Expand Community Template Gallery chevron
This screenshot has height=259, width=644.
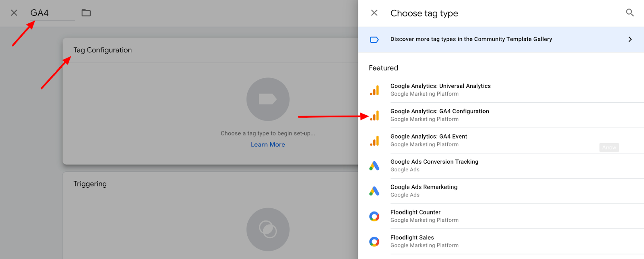tap(630, 39)
